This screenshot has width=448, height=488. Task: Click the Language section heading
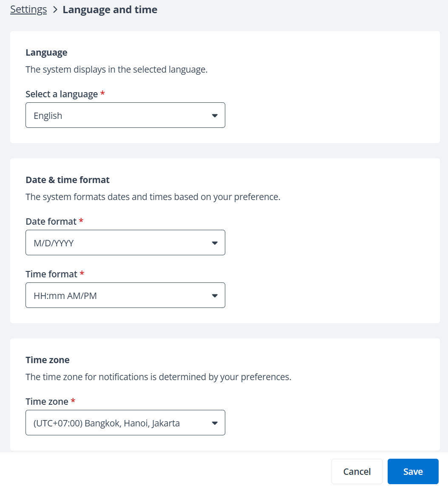point(46,52)
